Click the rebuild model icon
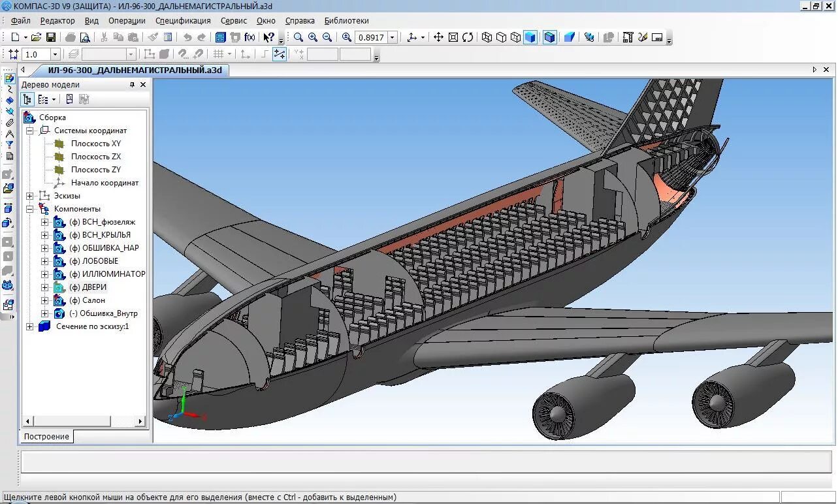Viewport: 838px width, 504px height. [589, 37]
